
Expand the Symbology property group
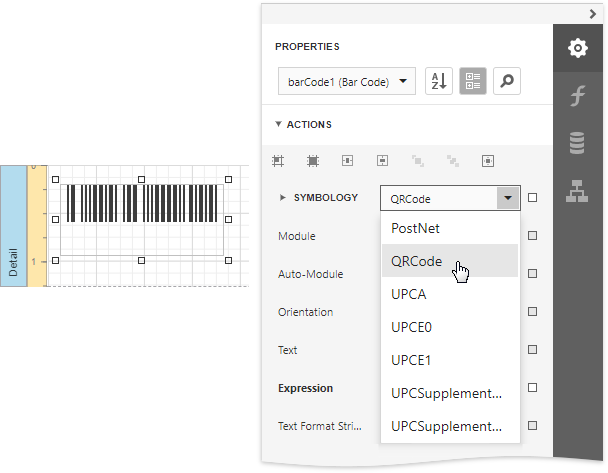282,198
